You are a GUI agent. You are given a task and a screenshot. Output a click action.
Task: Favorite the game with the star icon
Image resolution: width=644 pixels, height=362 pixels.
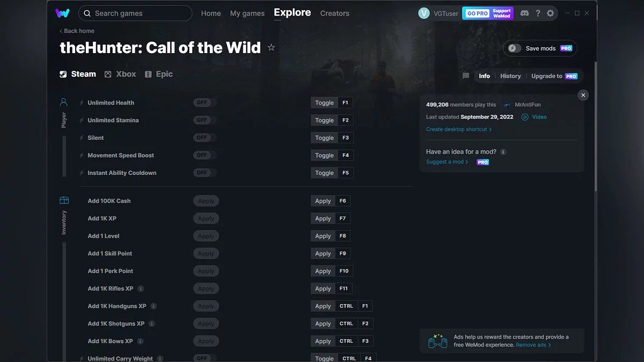click(271, 47)
